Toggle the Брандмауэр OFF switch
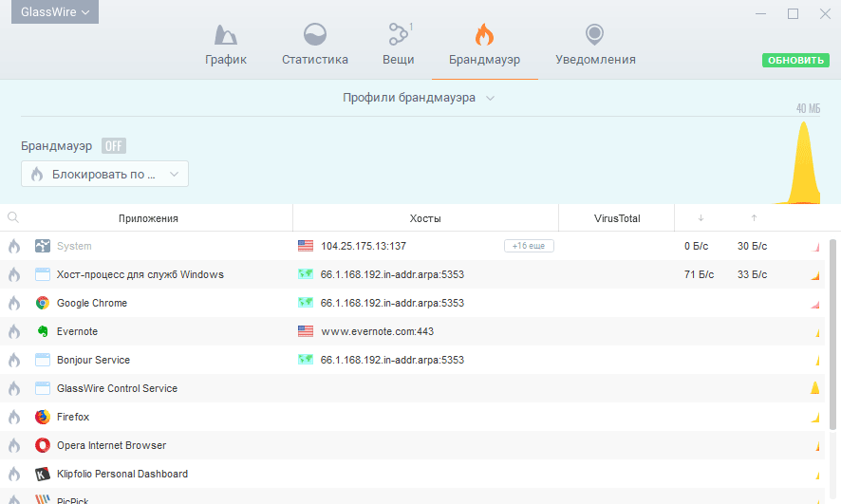841x504 pixels. 114,146
